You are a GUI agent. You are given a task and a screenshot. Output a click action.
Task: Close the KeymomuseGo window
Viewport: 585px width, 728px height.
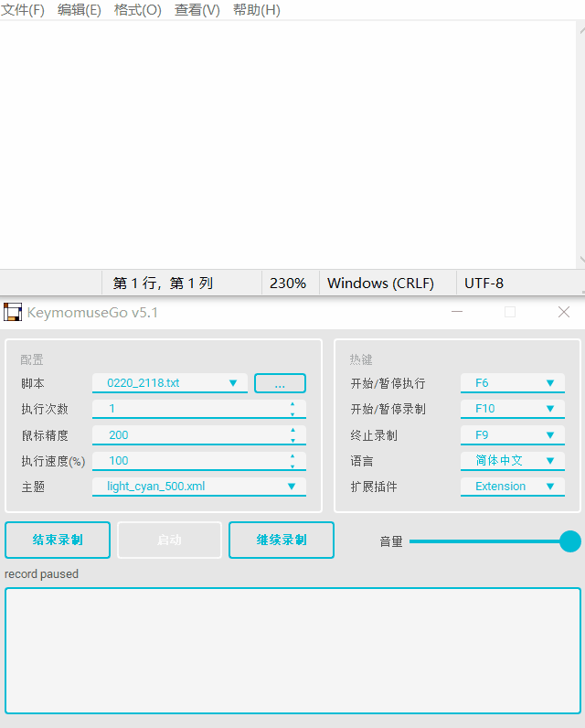click(564, 312)
